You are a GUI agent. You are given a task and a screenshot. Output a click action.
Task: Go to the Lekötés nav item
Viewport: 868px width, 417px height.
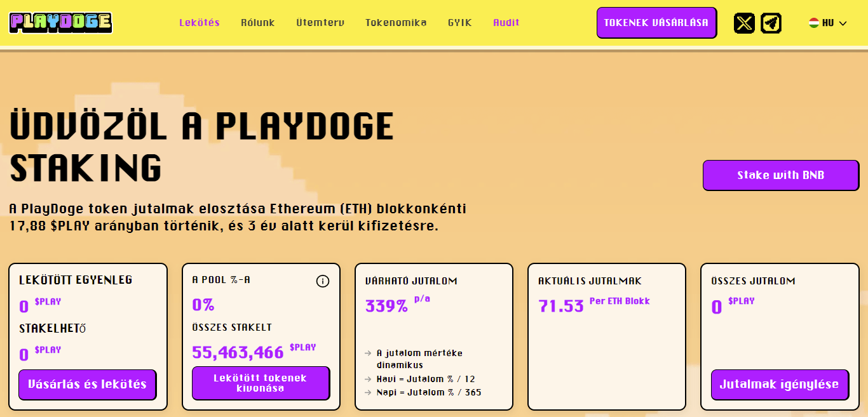click(200, 23)
